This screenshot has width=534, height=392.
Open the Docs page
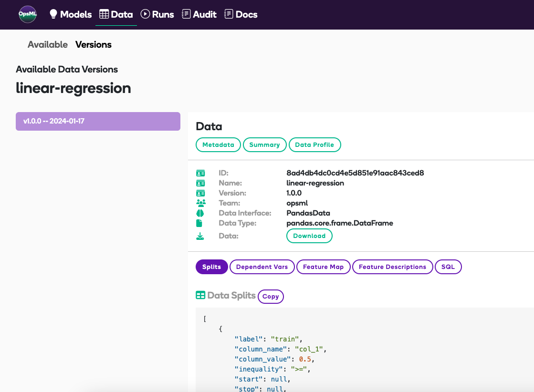241,14
